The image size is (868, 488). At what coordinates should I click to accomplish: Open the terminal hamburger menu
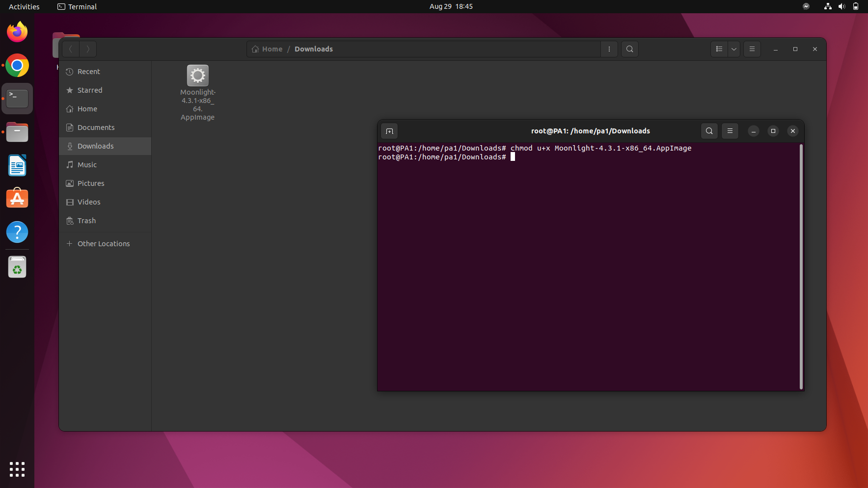coord(730,131)
